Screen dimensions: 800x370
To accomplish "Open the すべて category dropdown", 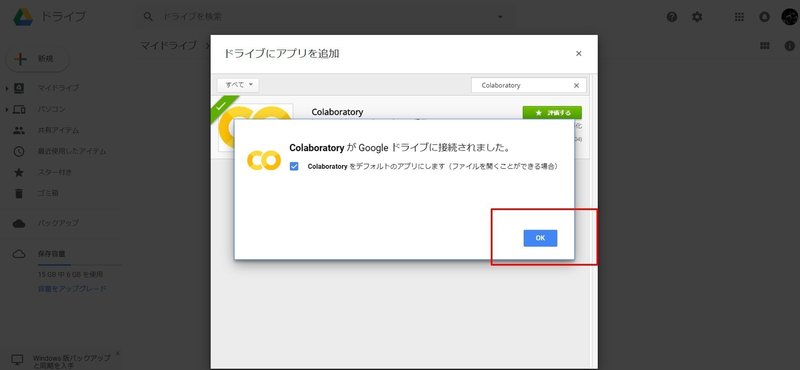I will coord(238,85).
